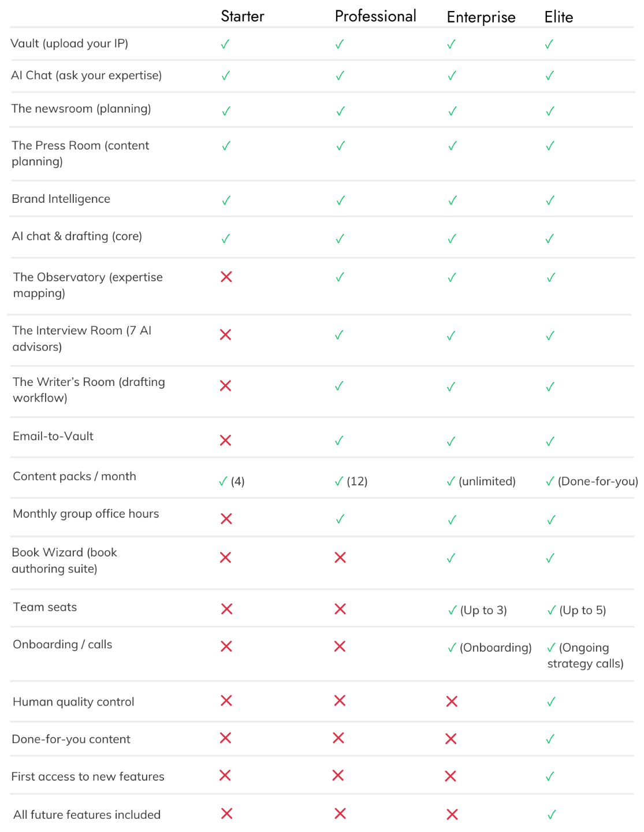Click Elite's checkmark for Done-for-you content

pos(550,739)
